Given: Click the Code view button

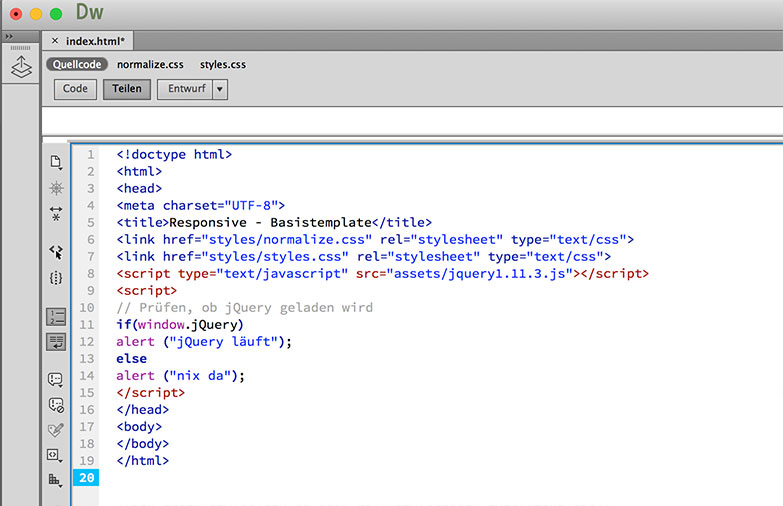Looking at the screenshot, I should pyautogui.click(x=75, y=89).
